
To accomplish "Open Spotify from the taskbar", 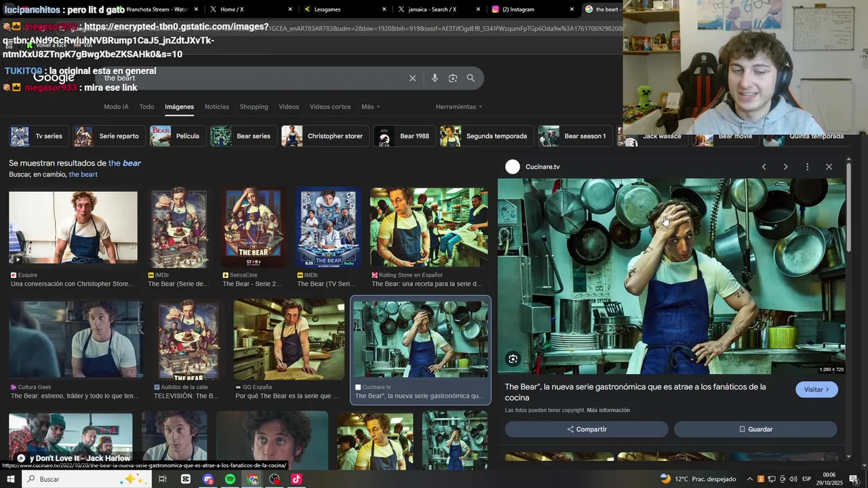I will [x=231, y=479].
